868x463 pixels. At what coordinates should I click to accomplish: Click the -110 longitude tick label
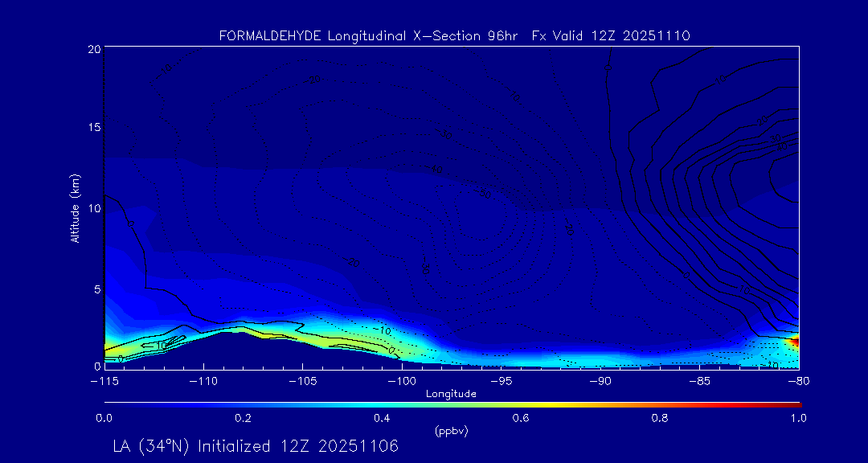click(203, 382)
